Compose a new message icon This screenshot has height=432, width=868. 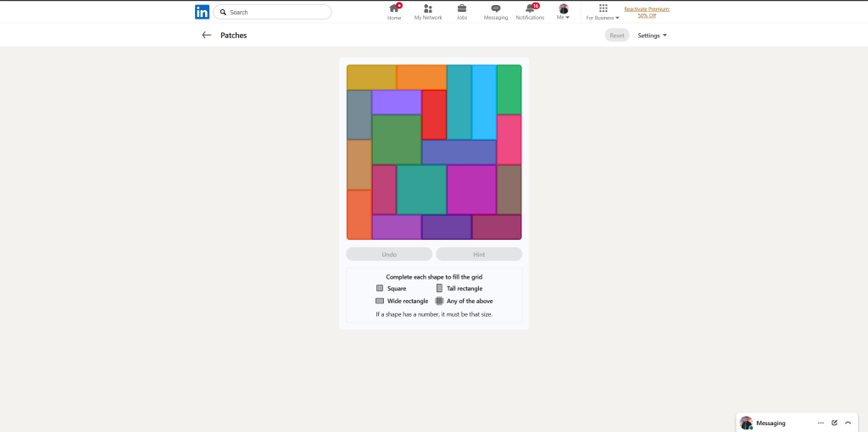point(834,423)
